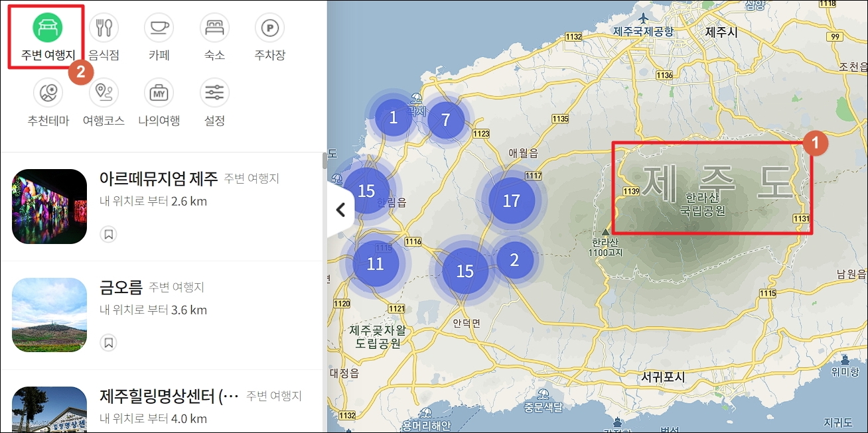Open the 제주힐링명상센터 title

169,397
